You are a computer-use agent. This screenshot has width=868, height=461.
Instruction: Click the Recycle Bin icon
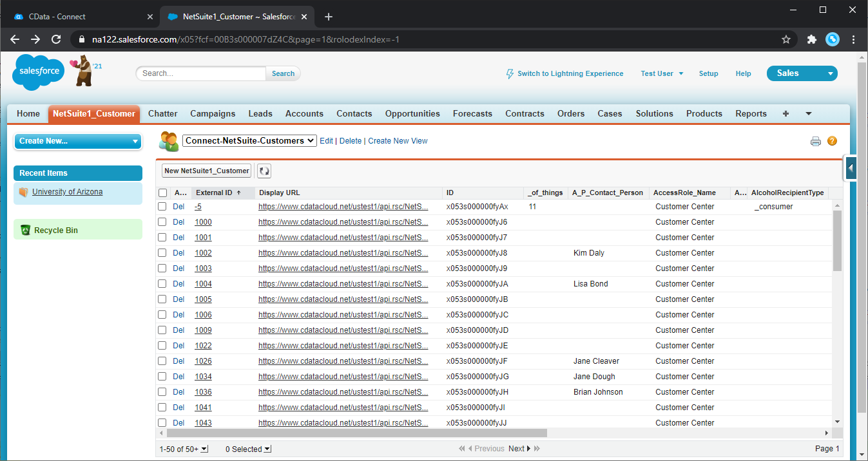pyautogui.click(x=26, y=230)
